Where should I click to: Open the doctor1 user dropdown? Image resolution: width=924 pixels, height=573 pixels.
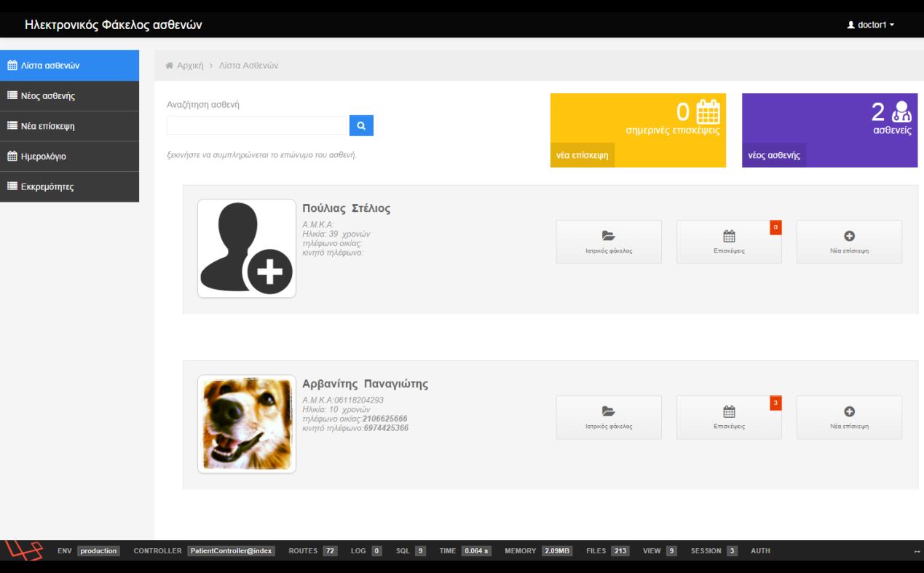coord(870,25)
